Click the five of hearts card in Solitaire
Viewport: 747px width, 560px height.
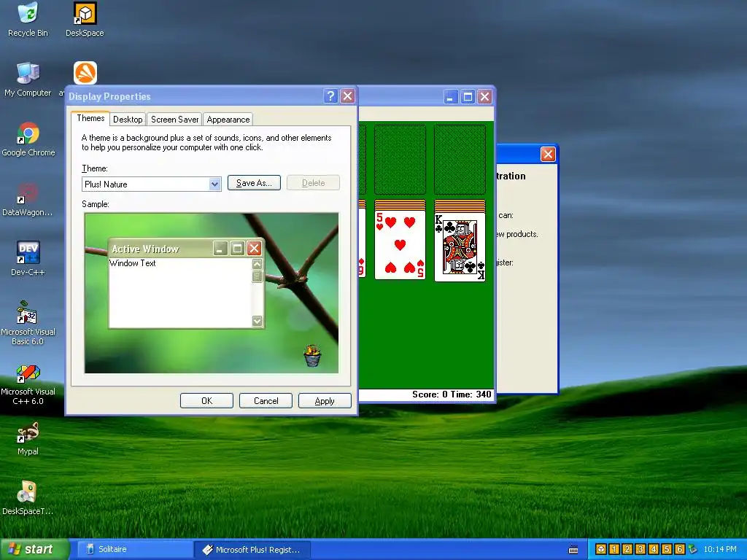400,245
